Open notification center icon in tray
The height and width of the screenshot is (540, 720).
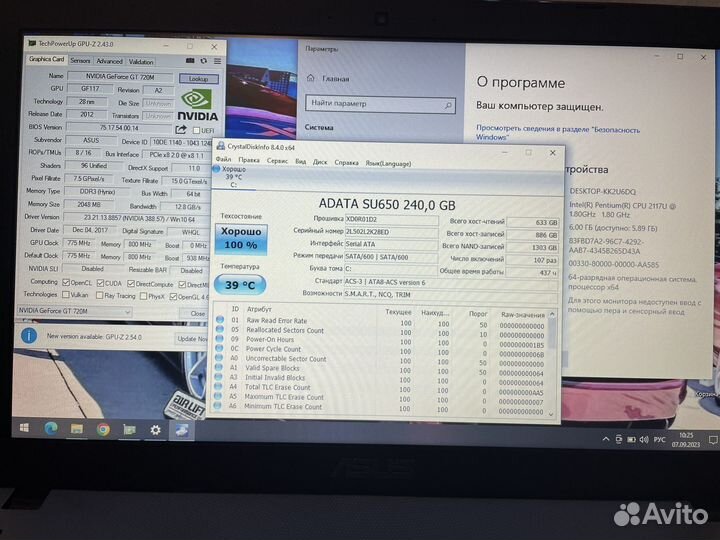[x=713, y=440]
